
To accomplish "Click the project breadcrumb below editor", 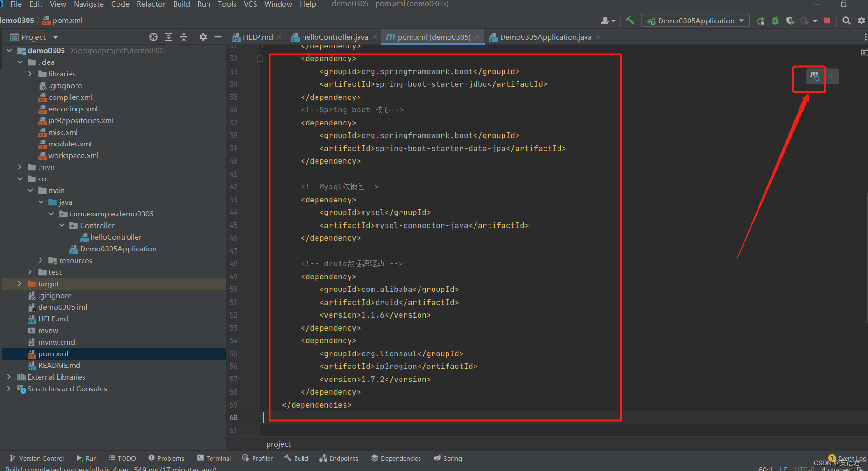I will [278, 444].
